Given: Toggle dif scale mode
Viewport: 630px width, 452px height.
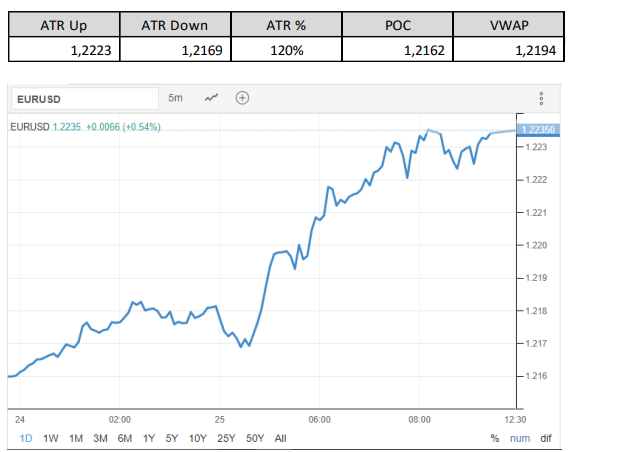Looking at the screenshot, I should pyautogui.click(x=546, y=438).
